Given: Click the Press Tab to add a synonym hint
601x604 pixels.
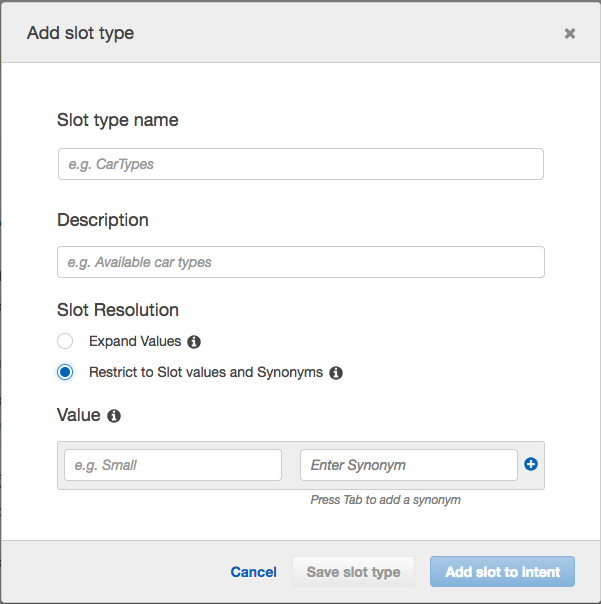Looking at the screenshot, I should pos(385,500).
